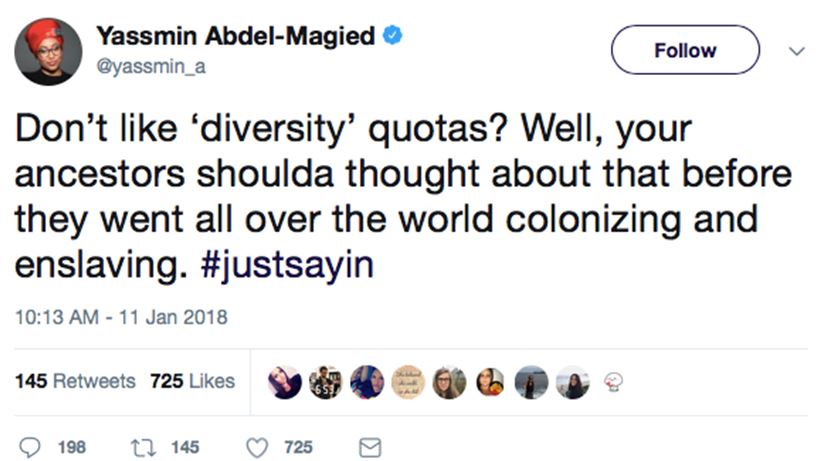Click the reply count 198
The height and width of the screenshot is (461, 818).
71,446
